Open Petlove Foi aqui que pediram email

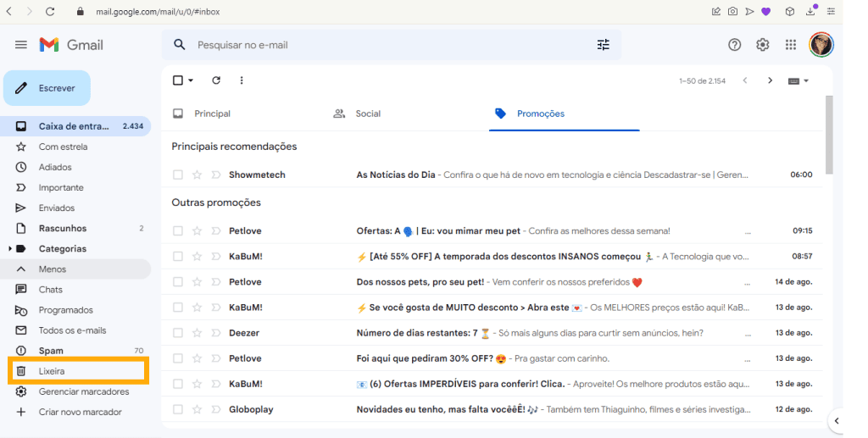[x=492, y=358]
